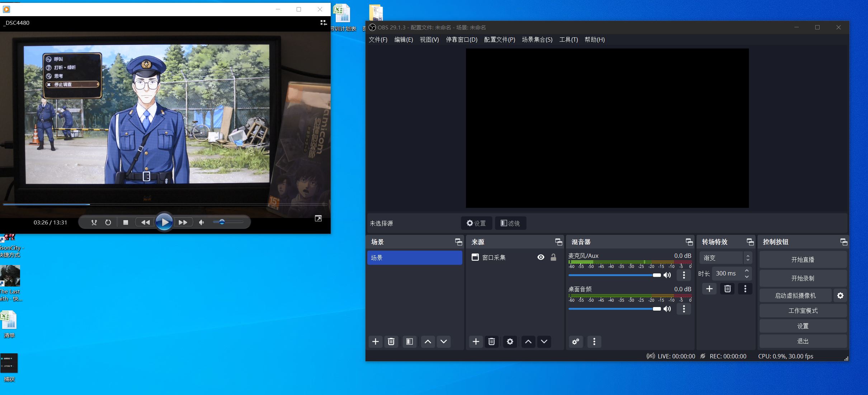Open the 场景集合(S) menu
The height and width of the screenshot is (395, 868).
point(537,39)
